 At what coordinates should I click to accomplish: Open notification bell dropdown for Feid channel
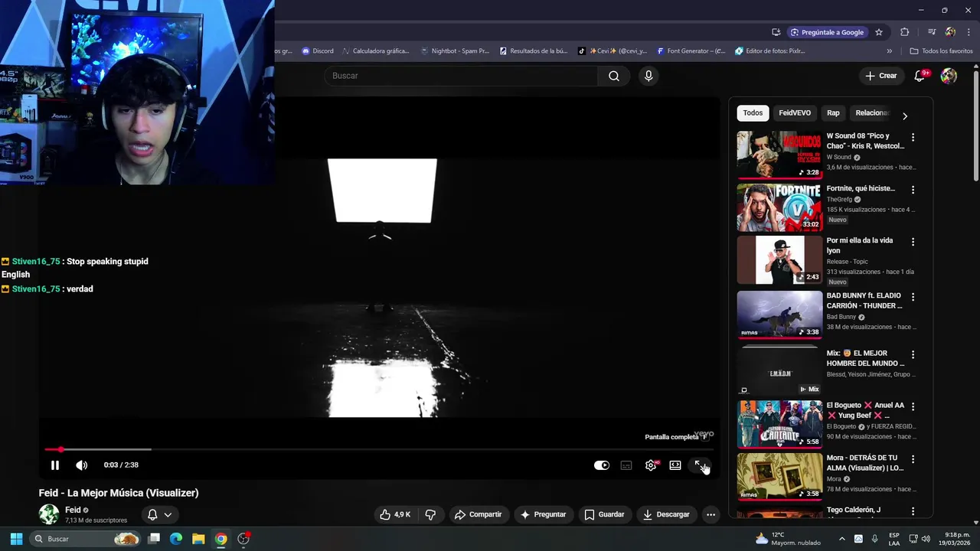(159, 514)
